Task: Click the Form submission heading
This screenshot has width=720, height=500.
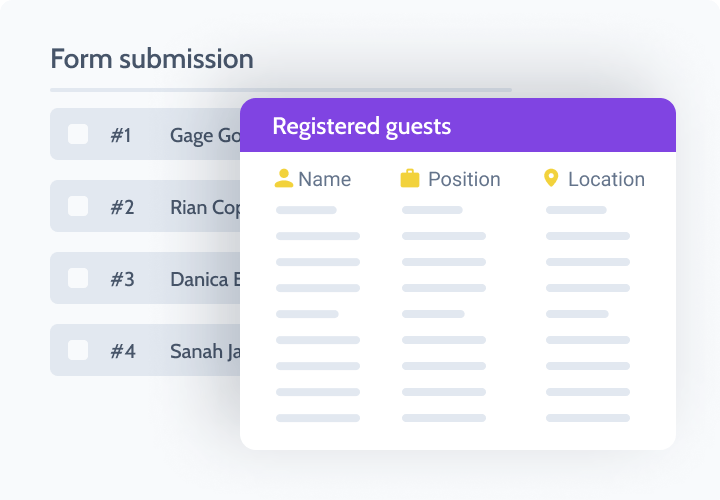Action: coord(152,59)
